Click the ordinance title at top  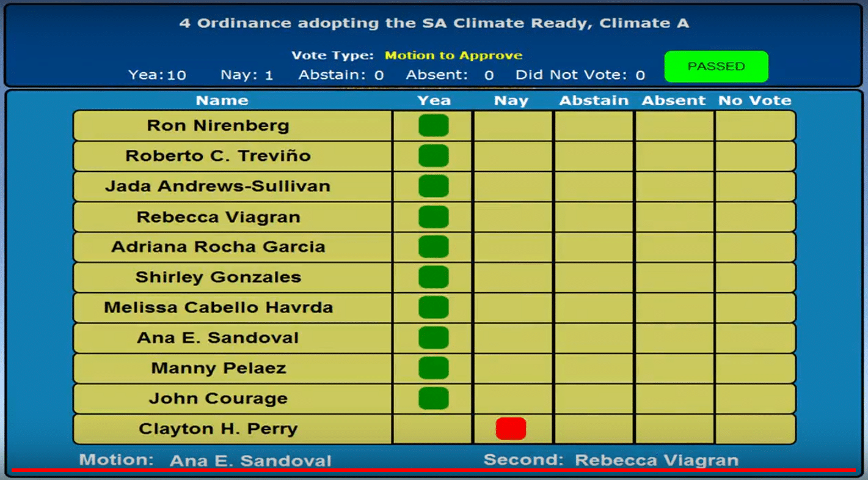434,23
